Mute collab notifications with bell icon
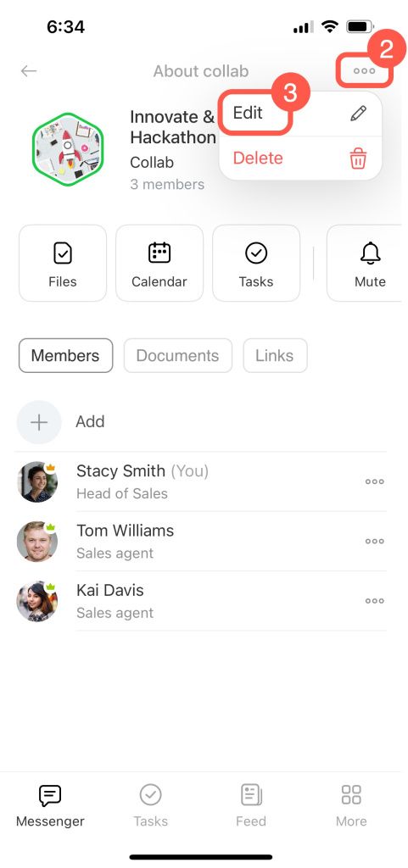The height and width of the screenshot is (868, 408). [366, 263]
